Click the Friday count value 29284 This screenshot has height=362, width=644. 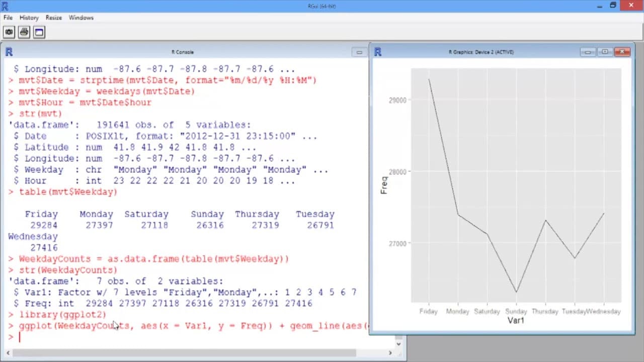(44, 225)
